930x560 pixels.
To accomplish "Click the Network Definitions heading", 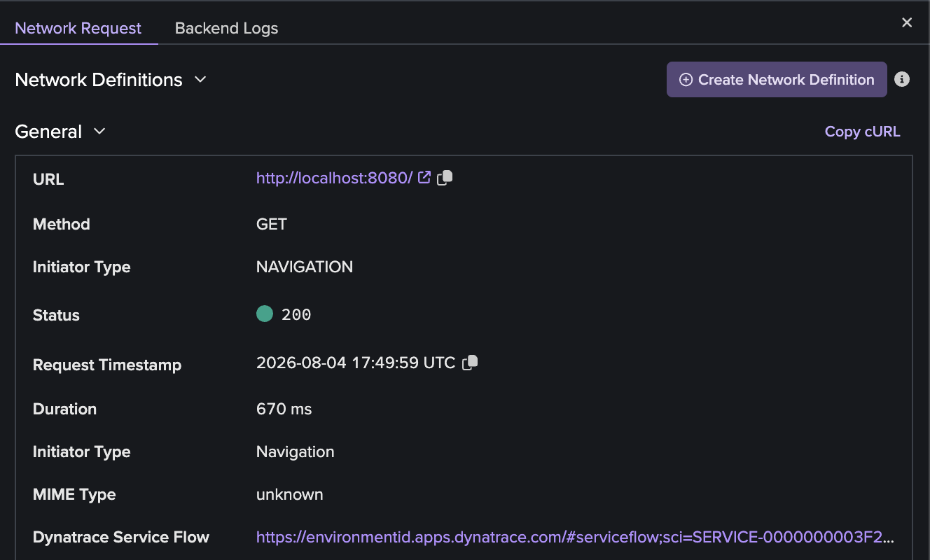I will tap(99, 80).
